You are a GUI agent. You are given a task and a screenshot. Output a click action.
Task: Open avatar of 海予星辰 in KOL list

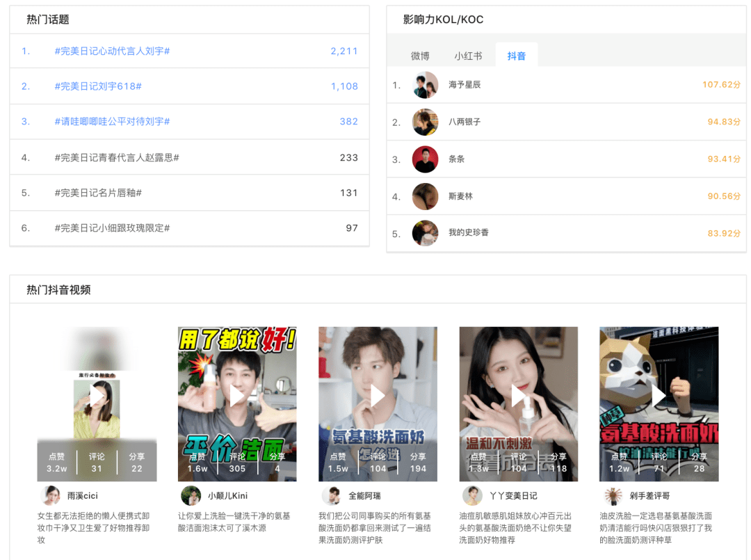point(425,85)
